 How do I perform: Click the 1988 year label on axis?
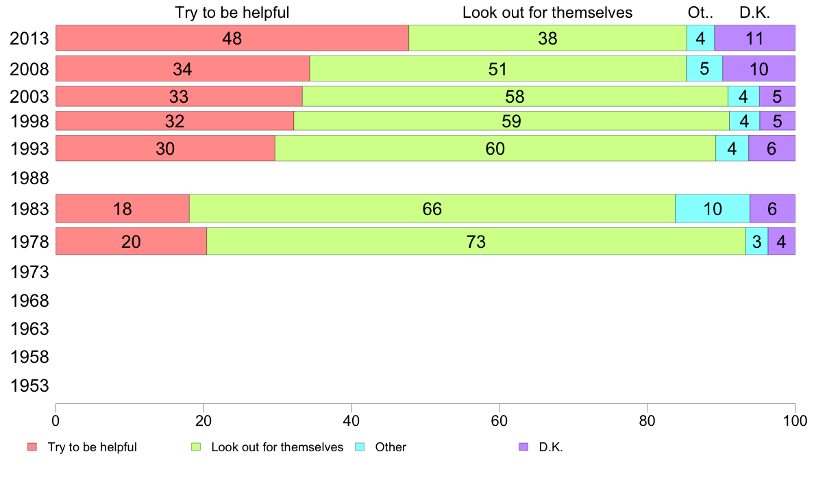(30, 179)
